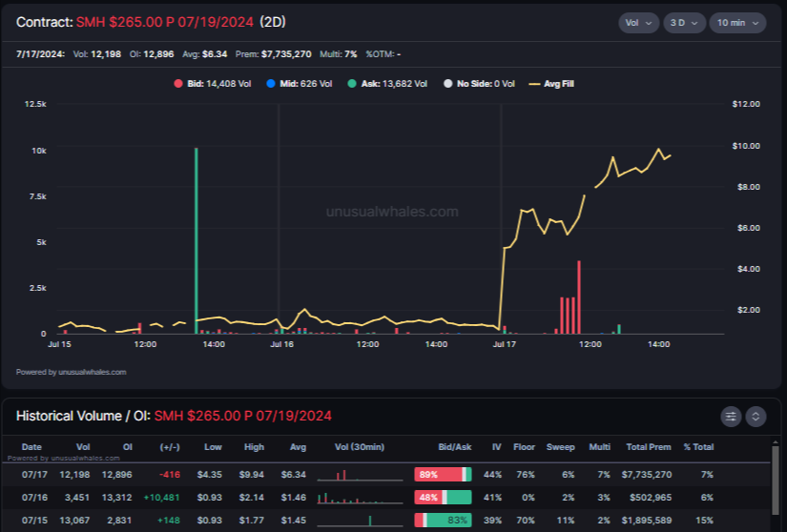Viewport: 787px width, 532px height.
Task: Open the 3 D range dropdown
Action: pos(684,23)
